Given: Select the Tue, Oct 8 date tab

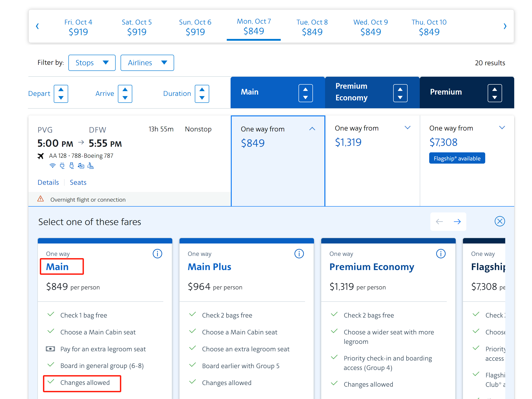Looking at the screenshot, I should [312, 27].
